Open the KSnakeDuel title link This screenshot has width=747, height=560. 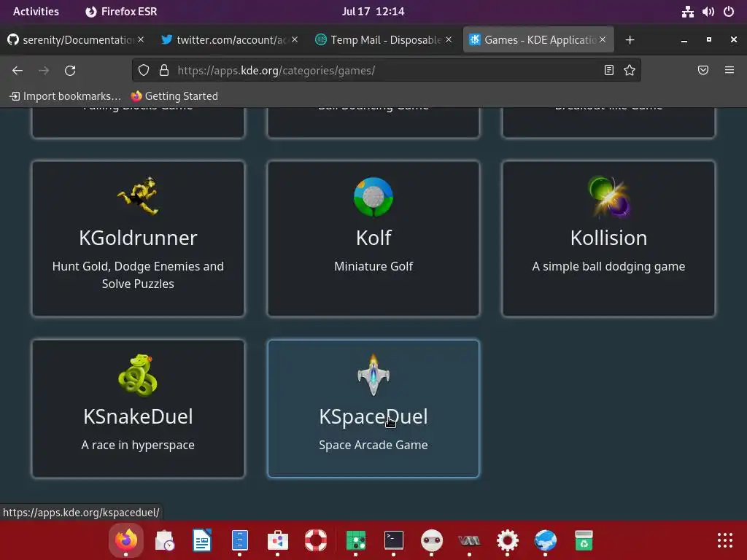coord(138,416)
